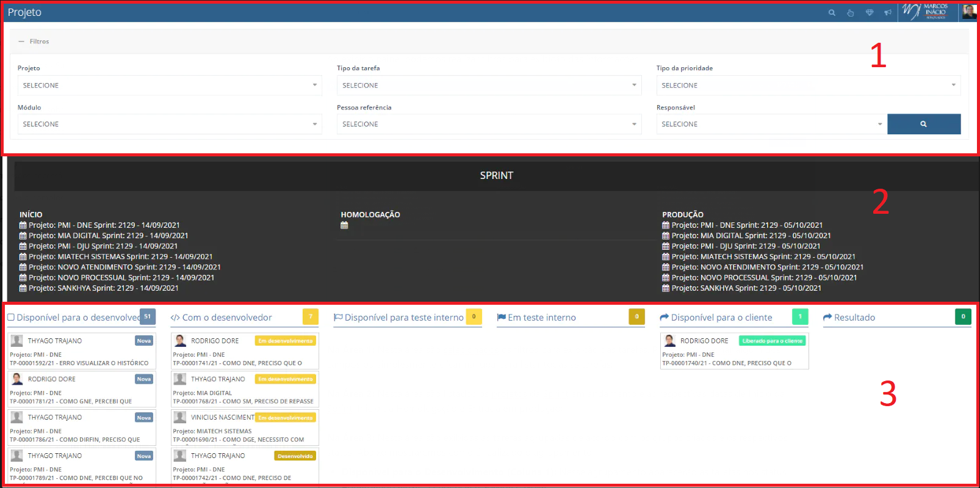Screen dimensions: 980x488
Task: Click the SPRINT panel heading
Action: tap(497, 176)
